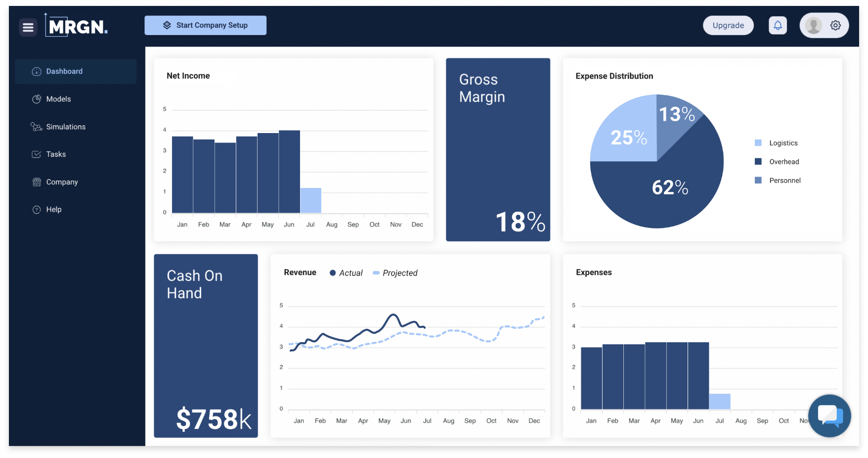Image resolution: width=868 pixels, height=458 pixels.
Task: Click the user profile avatar
Action: (x=813, y=25)
